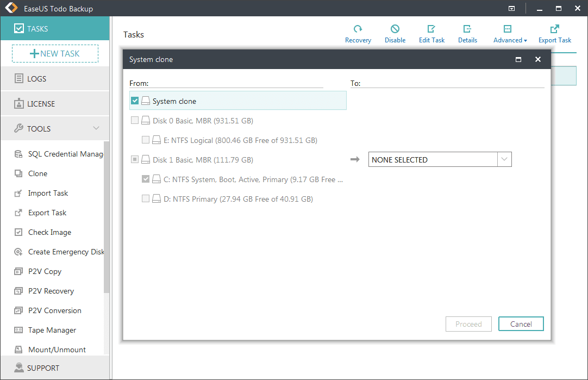Image resolution: width=588 pixels, height=380 pixels.
Task: Collapse the TOOLS section chevron
Action: click(x=96, y=128)
